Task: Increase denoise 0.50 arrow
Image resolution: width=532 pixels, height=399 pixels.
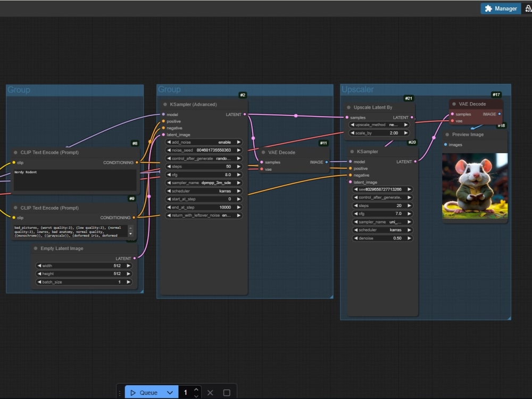Action: (x=409, y=238)
